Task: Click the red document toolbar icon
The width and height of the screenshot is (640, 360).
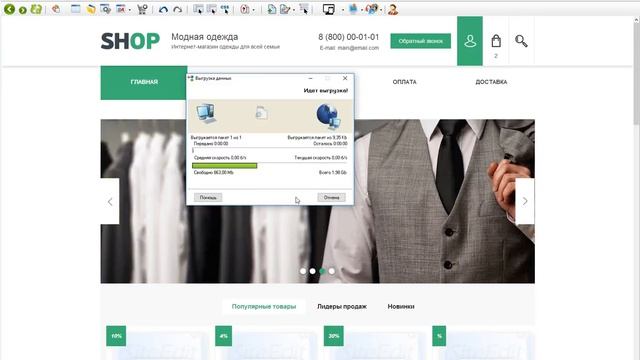Action: (x=244, y=9)
